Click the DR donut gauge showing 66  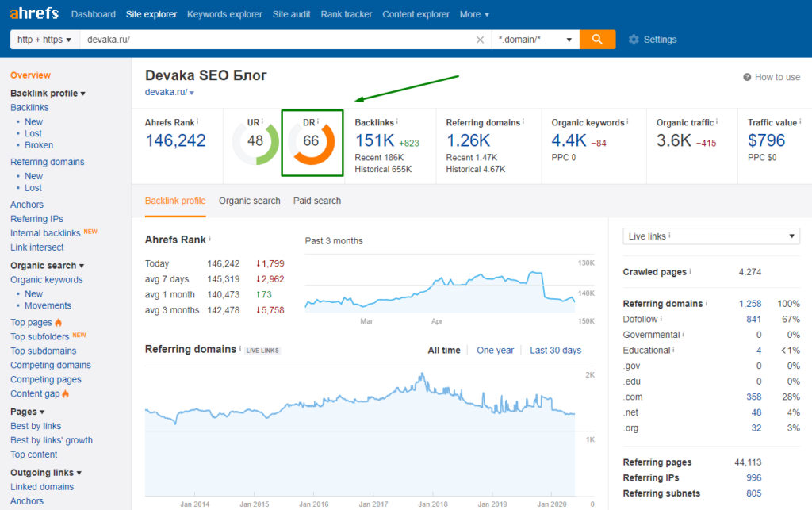click(311, 141)
